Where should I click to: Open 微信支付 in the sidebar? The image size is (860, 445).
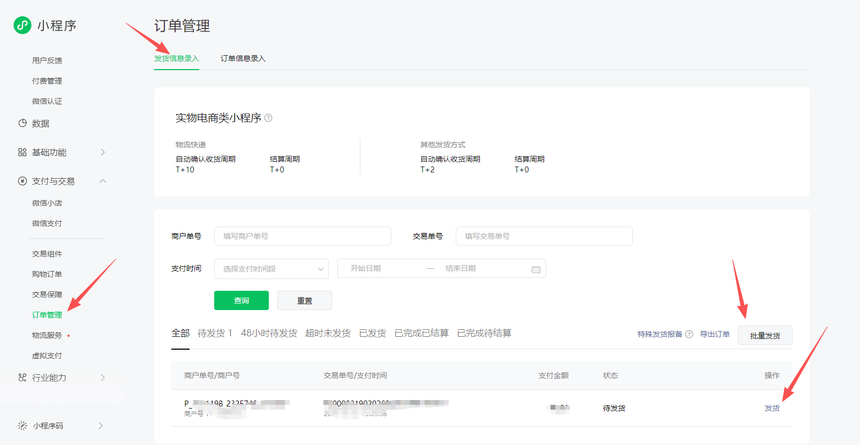(x=47, y=223)
